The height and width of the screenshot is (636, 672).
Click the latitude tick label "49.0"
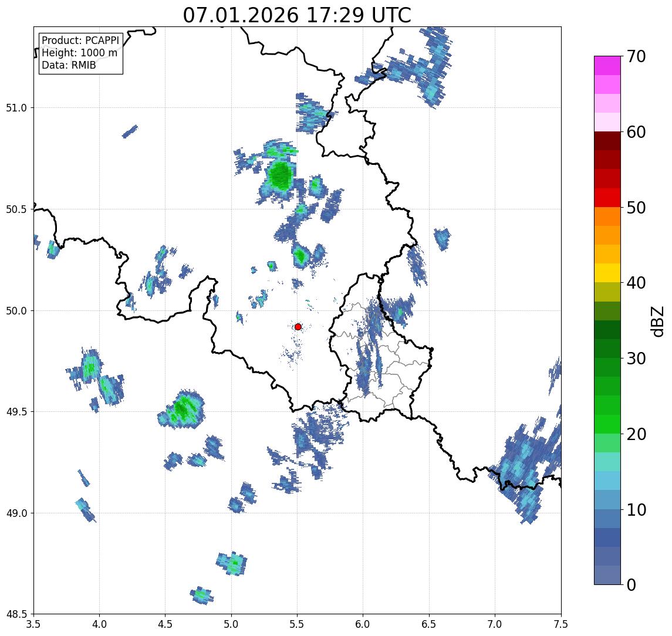16,513
